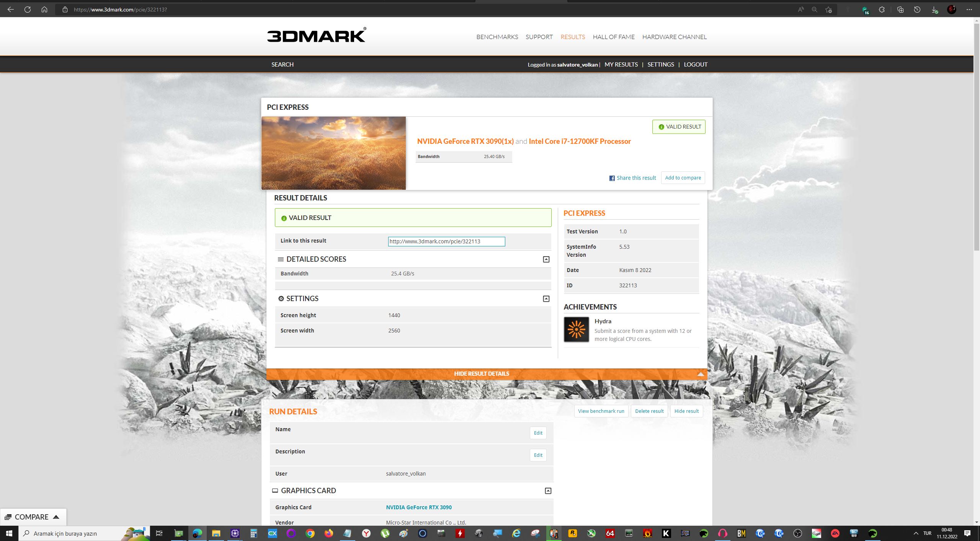The height and width of the screenshot is (541, 980).
Task: Collapse the Hide Result Details bar
Action: pyautogui.click(x=487, y=374)
